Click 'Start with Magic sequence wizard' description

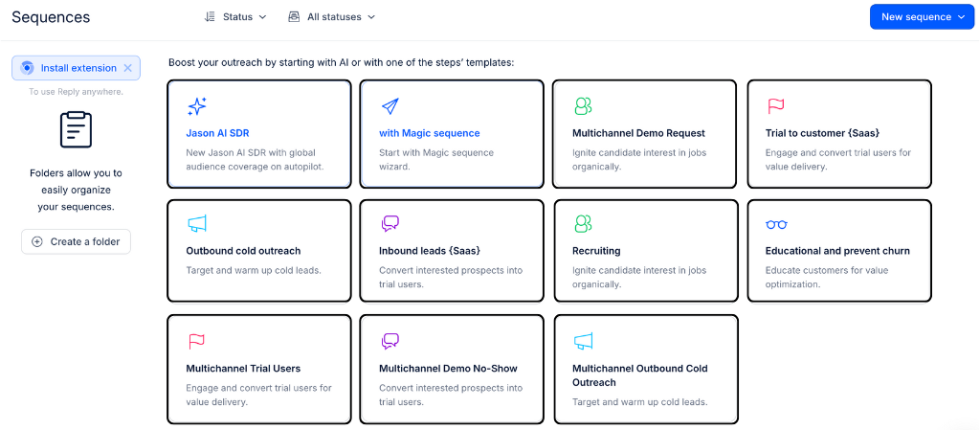(436, 160)
